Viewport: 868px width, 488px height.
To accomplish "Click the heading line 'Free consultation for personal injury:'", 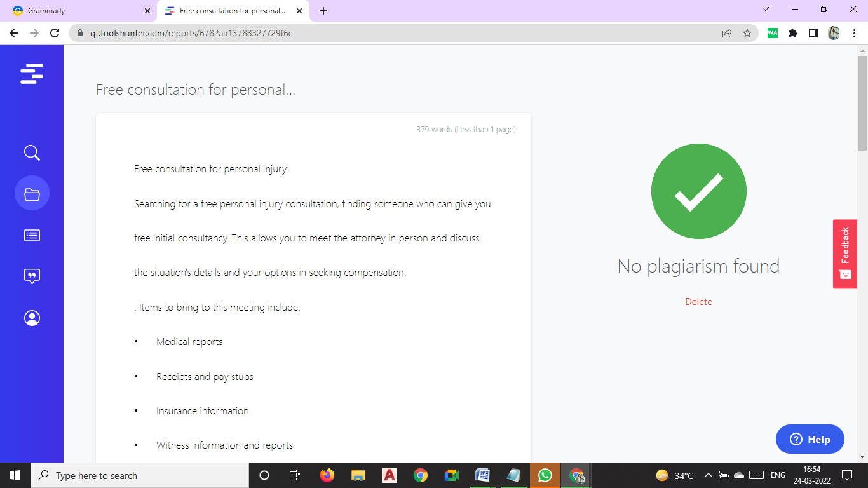I will point(212,169).
